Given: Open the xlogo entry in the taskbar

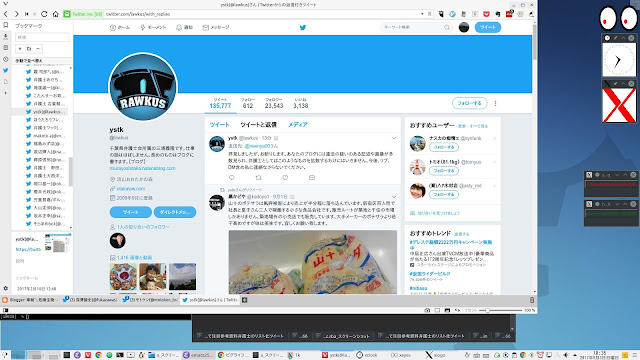Looking at the screenshot, I should pyautogui.click(x=435, y=355).
